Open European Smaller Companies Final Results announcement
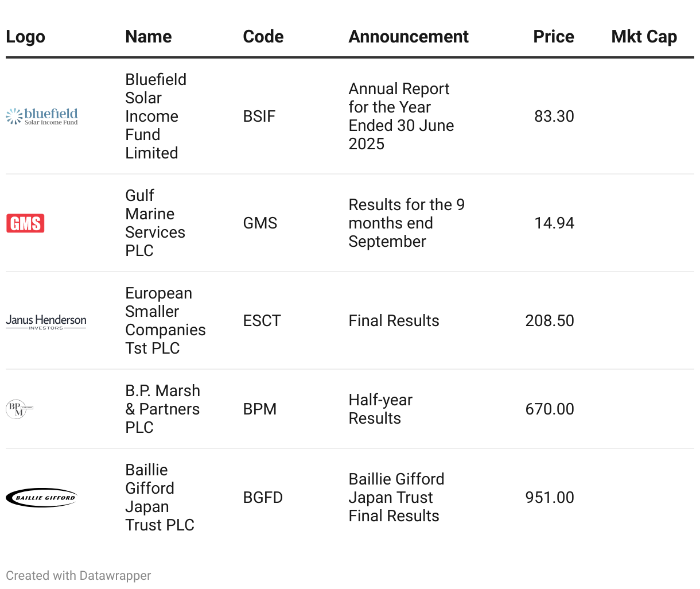700x589 pixels. (394, 321)
